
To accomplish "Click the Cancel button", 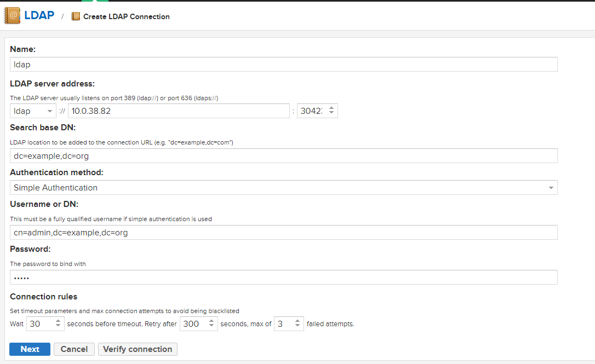I will point(74,349).
